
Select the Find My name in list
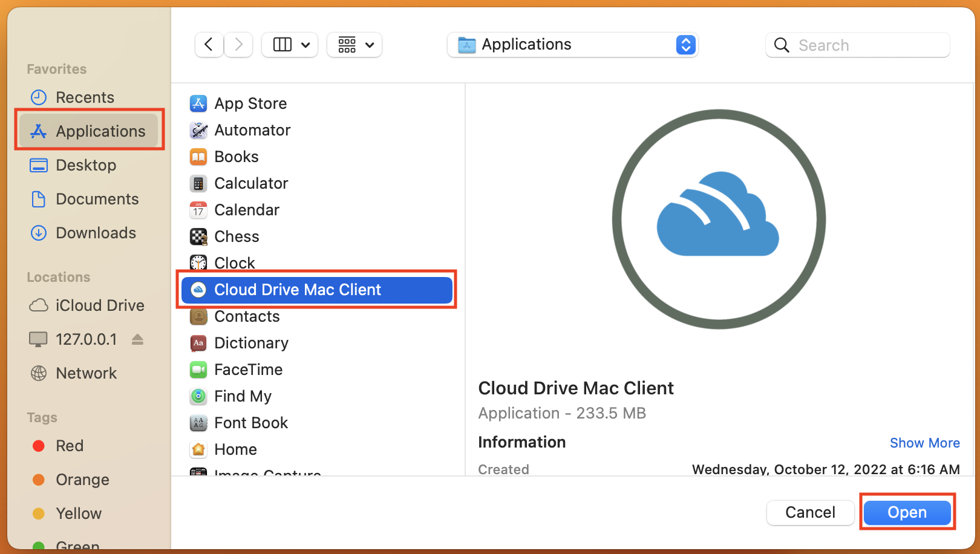pos(243,396)
